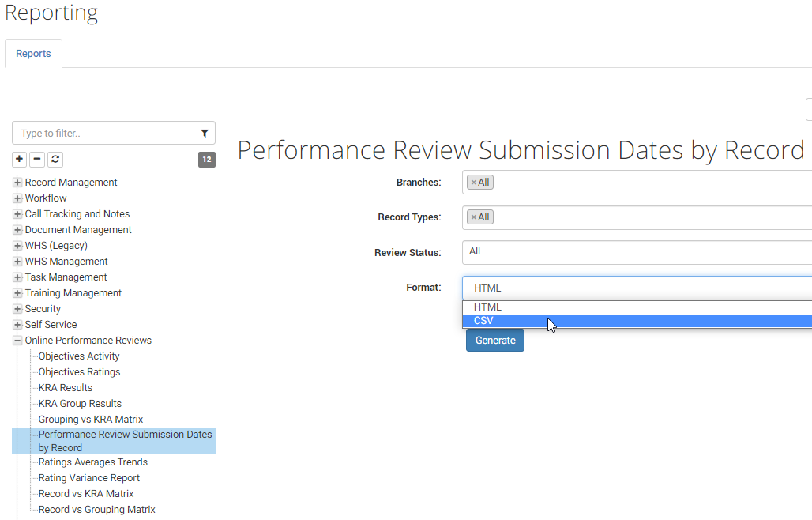
Task: Select the Training Management tree label
Action: [73, 292]
